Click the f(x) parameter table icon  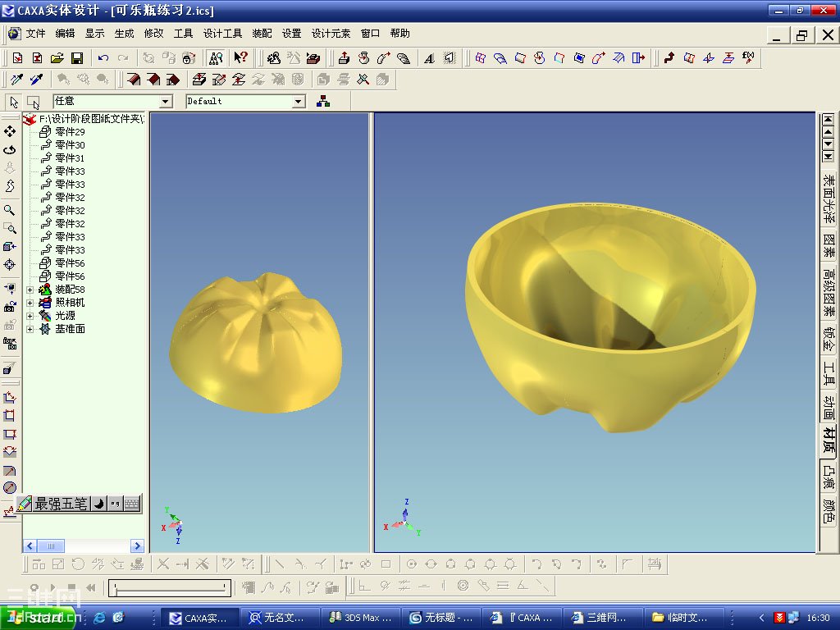coord(748,57)
